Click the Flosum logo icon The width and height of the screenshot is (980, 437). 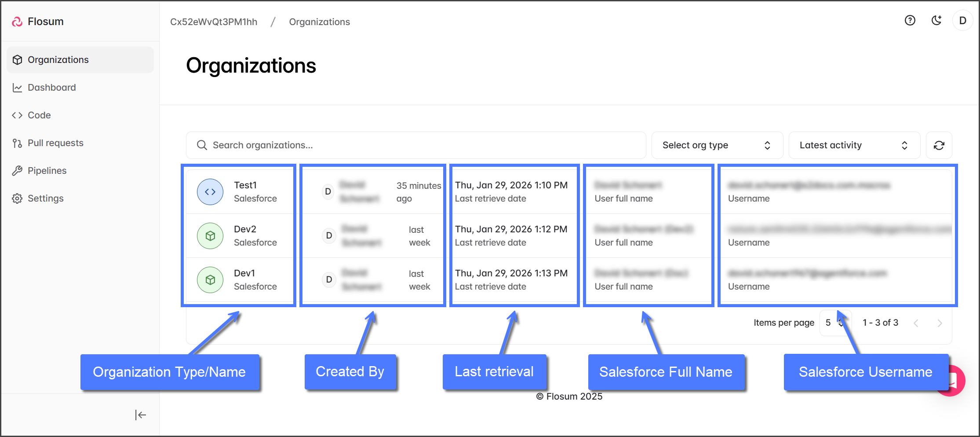(x=17, y=22)
